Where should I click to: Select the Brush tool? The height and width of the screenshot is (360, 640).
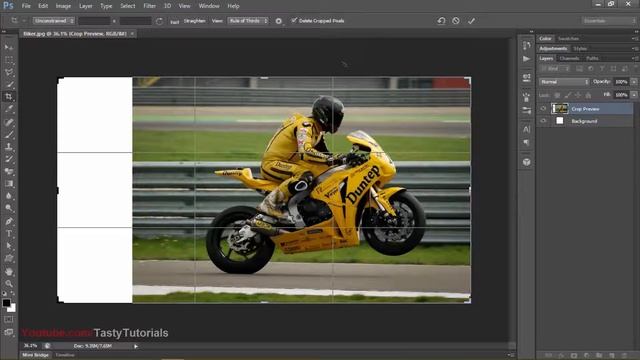click(x=9, y=134)
